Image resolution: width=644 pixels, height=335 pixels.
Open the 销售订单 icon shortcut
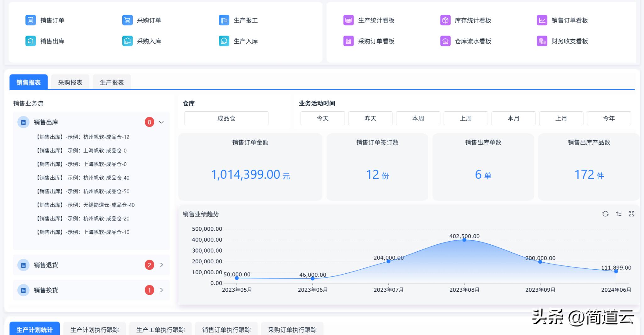[31, 20]
